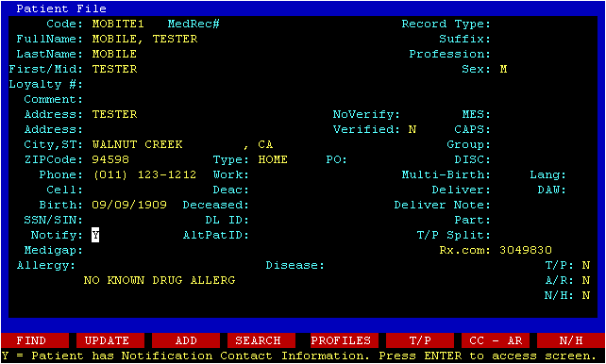
Task: Click the NoVerify label
Action: click(366, 114)
